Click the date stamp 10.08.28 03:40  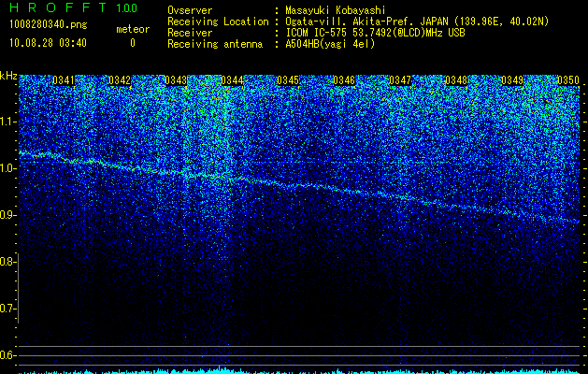[x=48, y=43]
